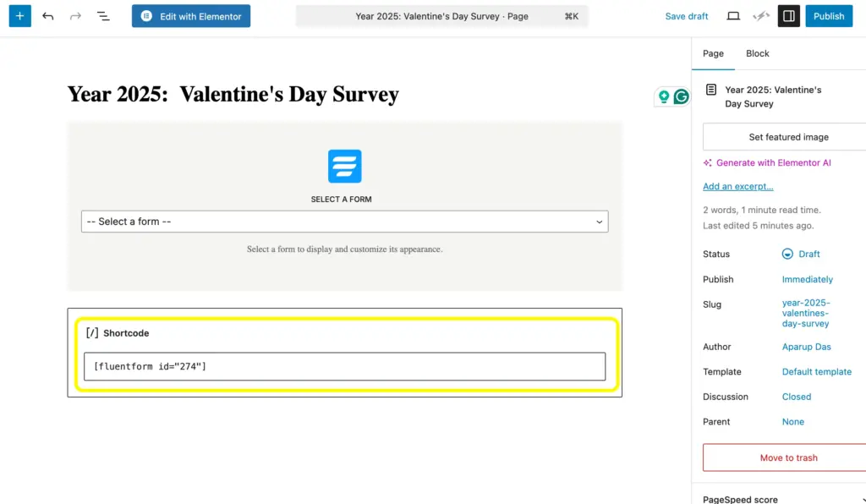The image size is (866, 504).
Task: Open the page with Edit with Elementor
Action: (190, 15)
